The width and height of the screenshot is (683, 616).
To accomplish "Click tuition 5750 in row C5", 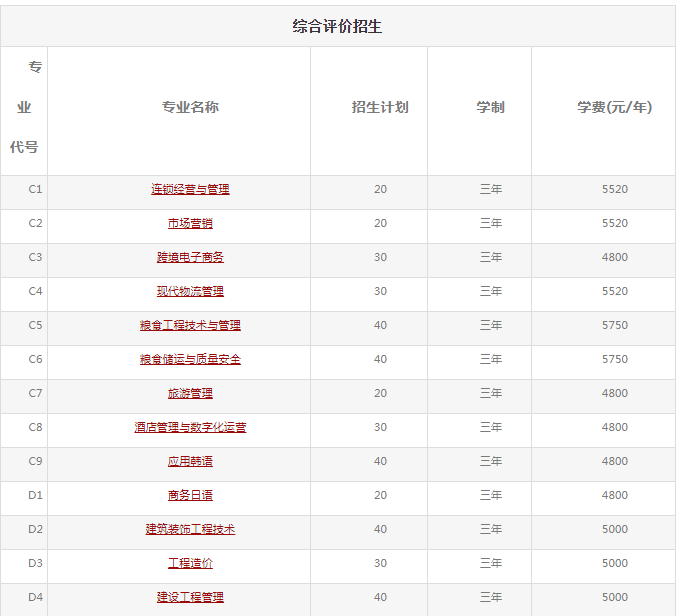I will pyautogui.click(x=615, y=325).
